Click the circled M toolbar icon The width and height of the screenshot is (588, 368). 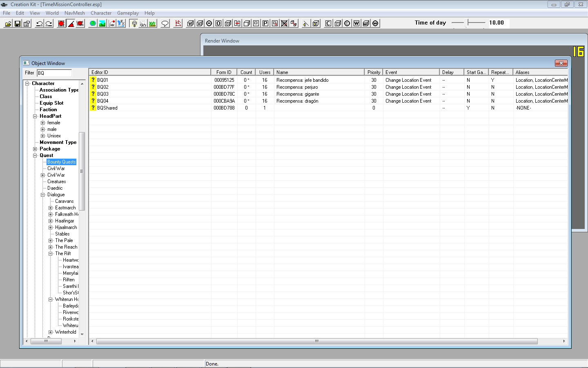[x=209, y=23]
